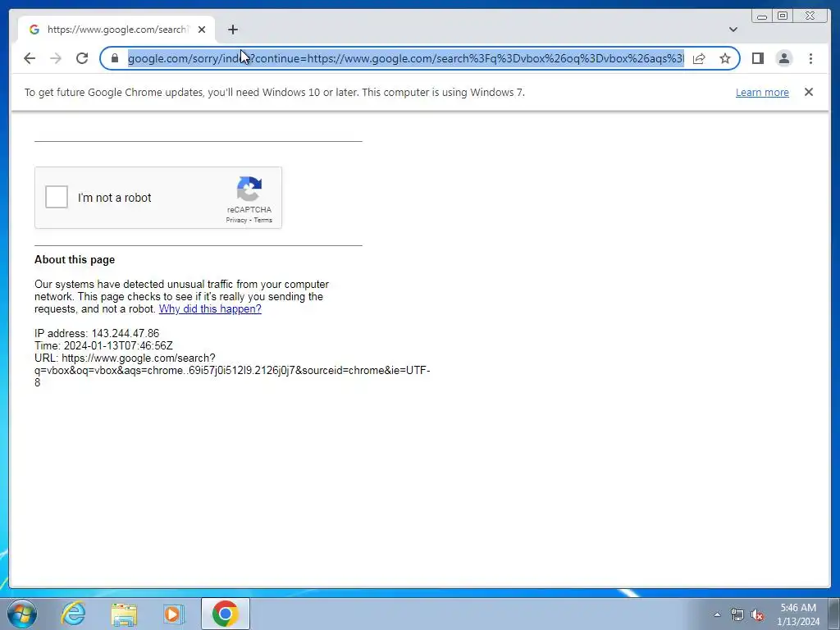Close the Google search tab
Viewport: 840px width, 630px height.
[202, 30]
